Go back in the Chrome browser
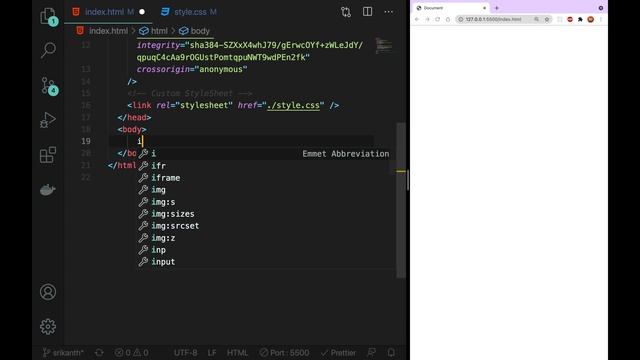 click(x=417, y=19)
